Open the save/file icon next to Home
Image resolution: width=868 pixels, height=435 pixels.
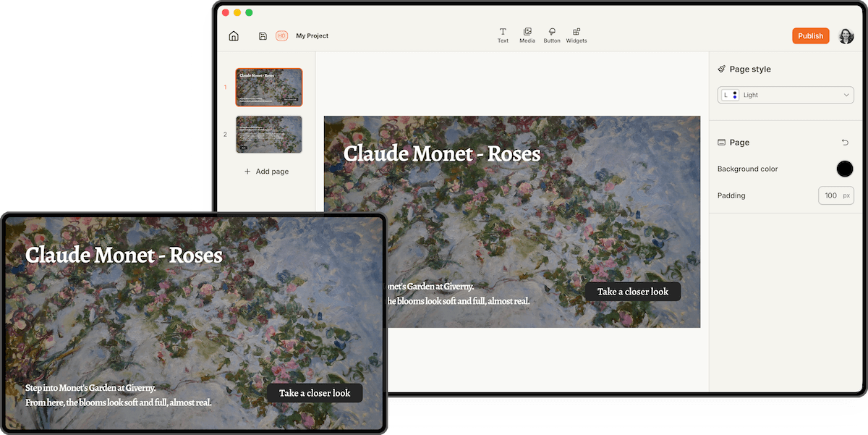263,35
